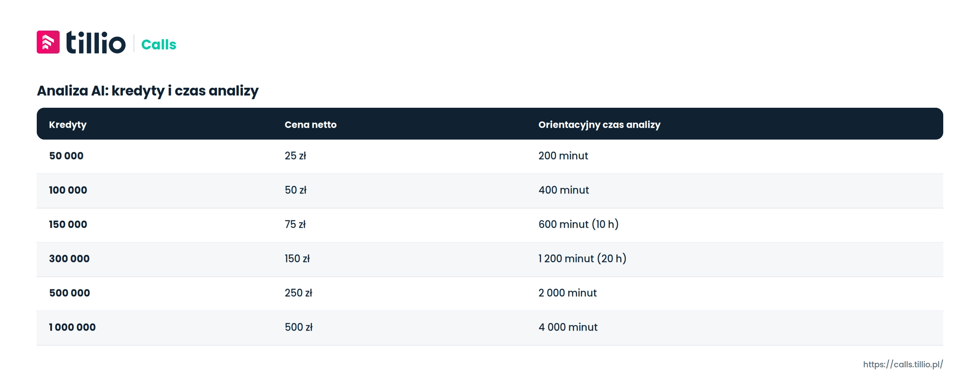Image resolution: width=980 pixels, height=382 pixels.
Task: Select the Cena netto column header
Action: tap(310, 125)
